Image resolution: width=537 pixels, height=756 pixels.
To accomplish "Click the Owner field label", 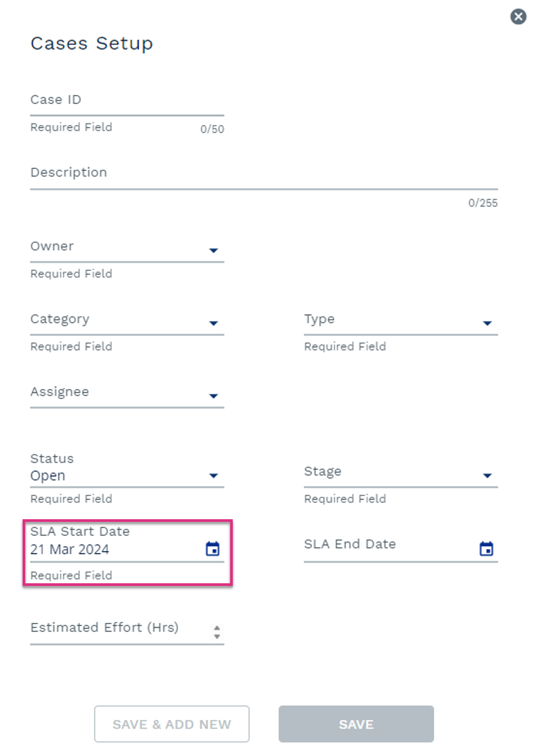I will pyautogui.click(x=52, y=246).
